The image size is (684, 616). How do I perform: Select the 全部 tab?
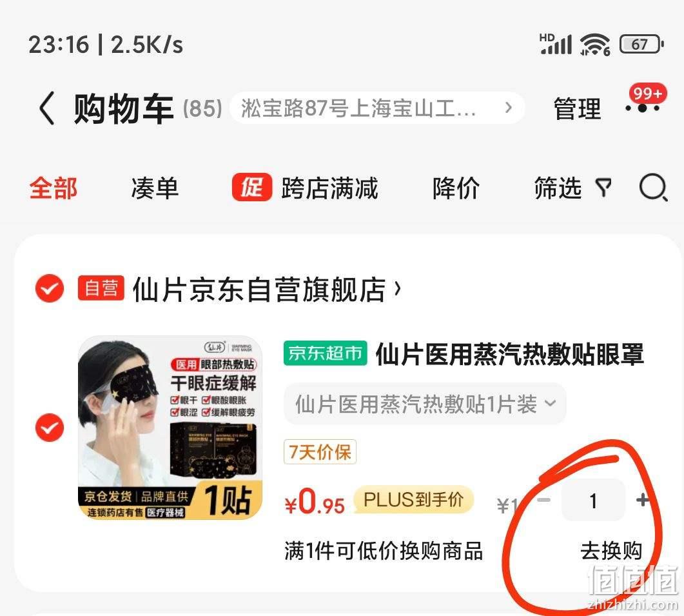point(54,188)
